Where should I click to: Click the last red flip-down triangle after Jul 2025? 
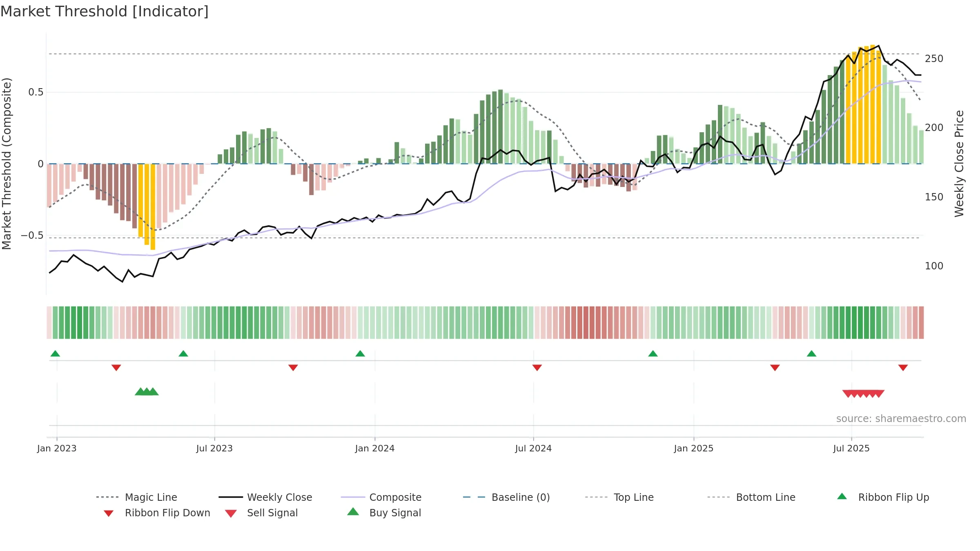point(903,368)
